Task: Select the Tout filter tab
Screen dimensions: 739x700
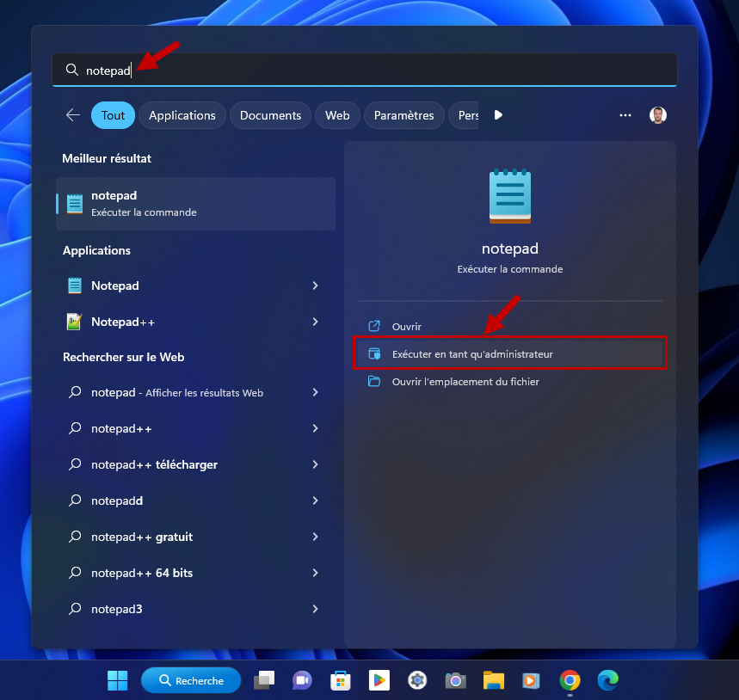Action: click(x=113, y=115)
